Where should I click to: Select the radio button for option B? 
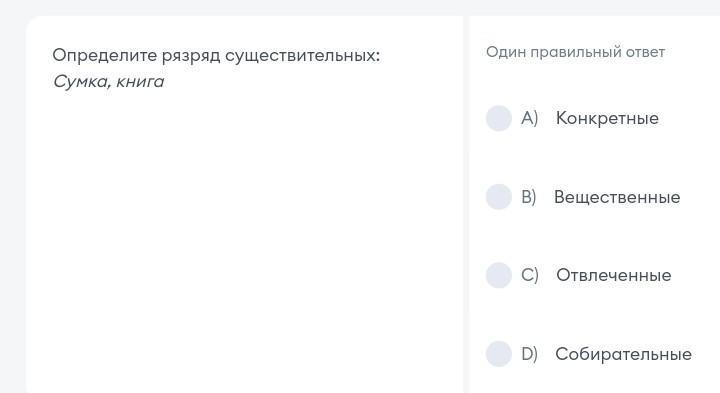[499, 197]
